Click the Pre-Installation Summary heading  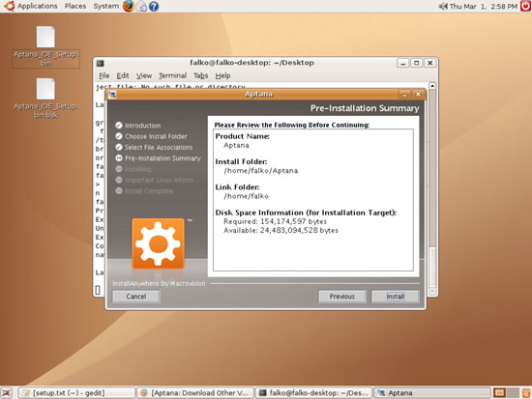point(365,108)
